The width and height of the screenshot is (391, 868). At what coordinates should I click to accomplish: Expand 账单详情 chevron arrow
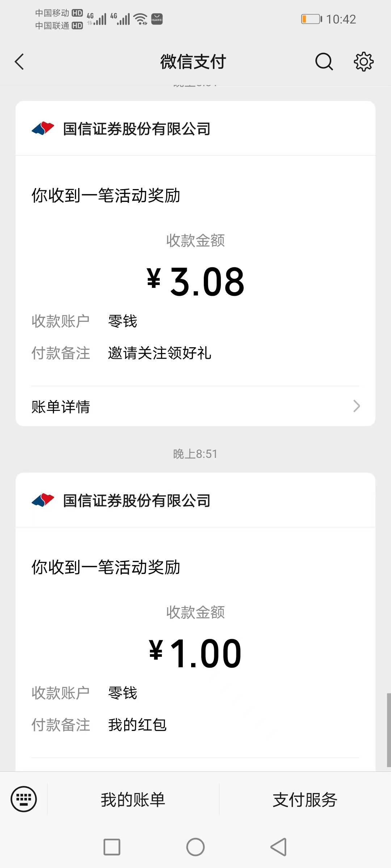pyautogui.click(x=356, y=406)
